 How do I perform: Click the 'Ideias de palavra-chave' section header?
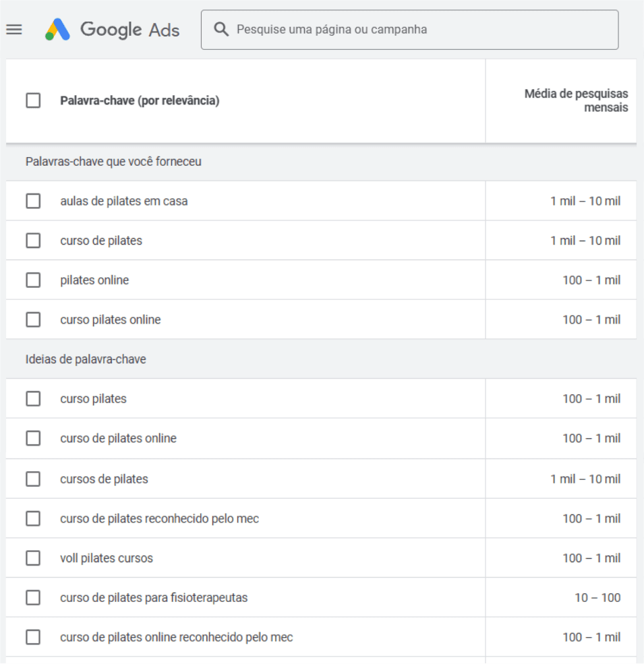(86, 359)
